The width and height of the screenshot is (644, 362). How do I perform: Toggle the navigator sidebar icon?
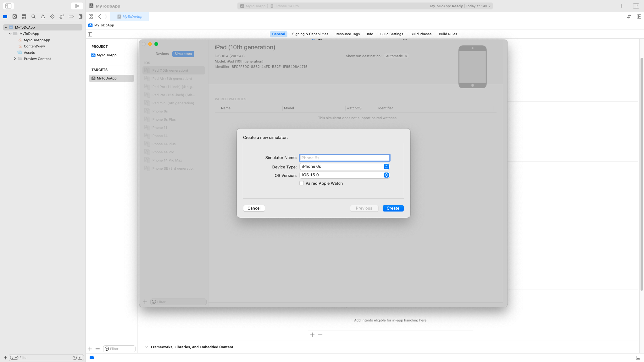[8, 6]
